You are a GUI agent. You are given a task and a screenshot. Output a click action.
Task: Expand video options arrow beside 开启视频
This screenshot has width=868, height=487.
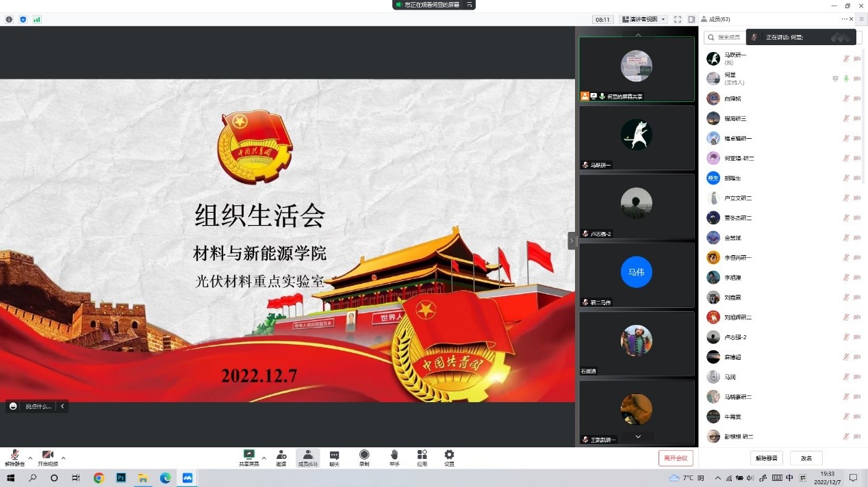(x=64, y=458)
